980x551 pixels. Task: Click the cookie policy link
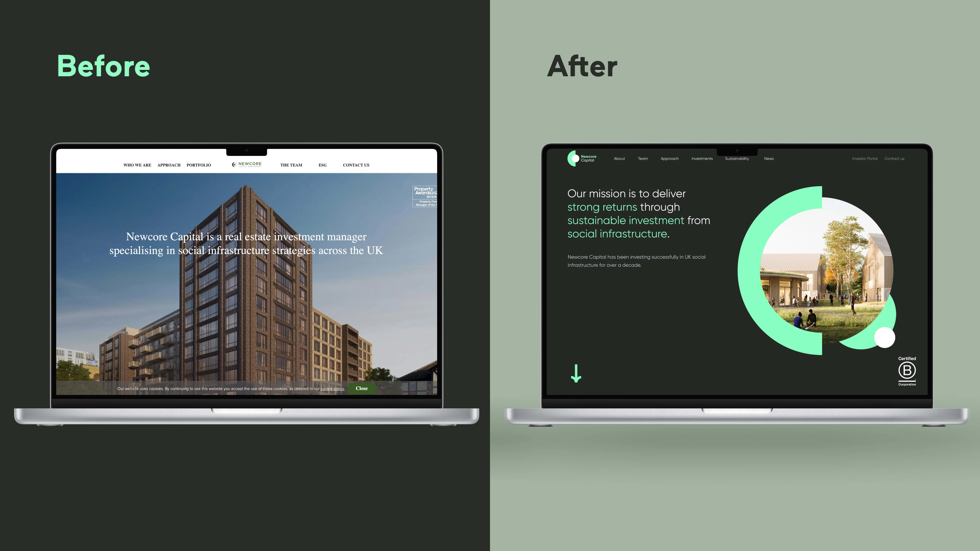[332, 388]
